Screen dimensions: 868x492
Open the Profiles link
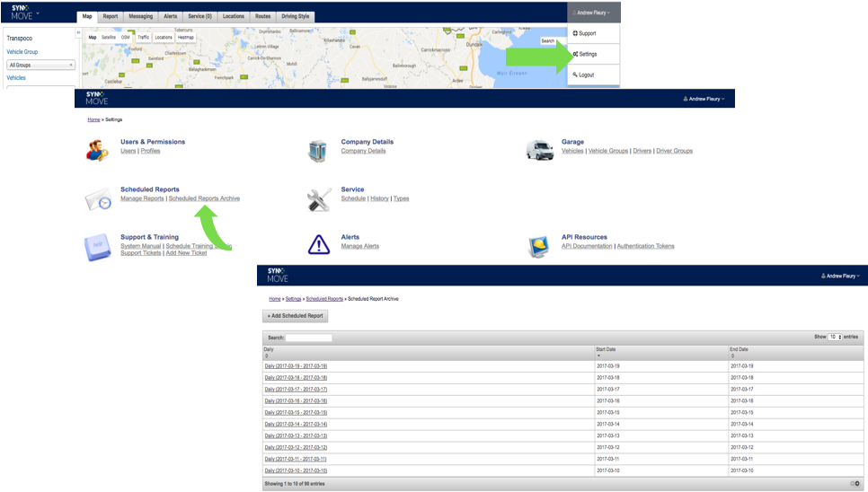pyautogui.click(x=150, y=151)
